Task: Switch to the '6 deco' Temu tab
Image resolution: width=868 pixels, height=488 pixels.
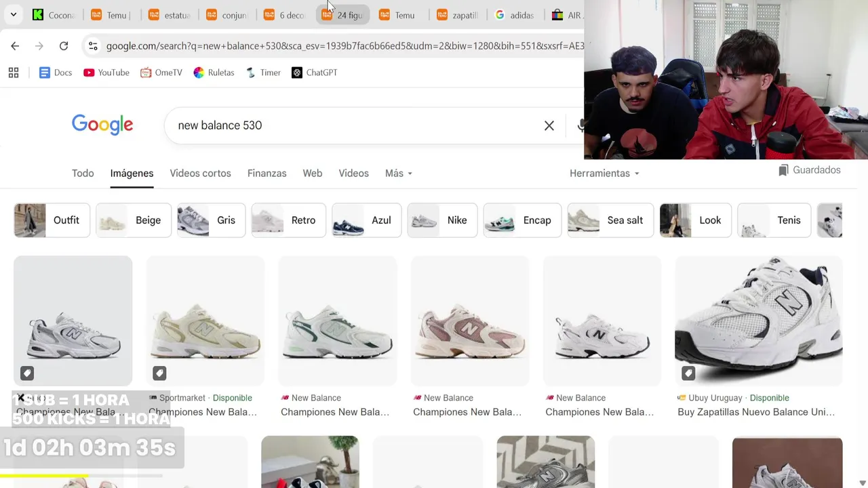Action: tap(284, 15)
